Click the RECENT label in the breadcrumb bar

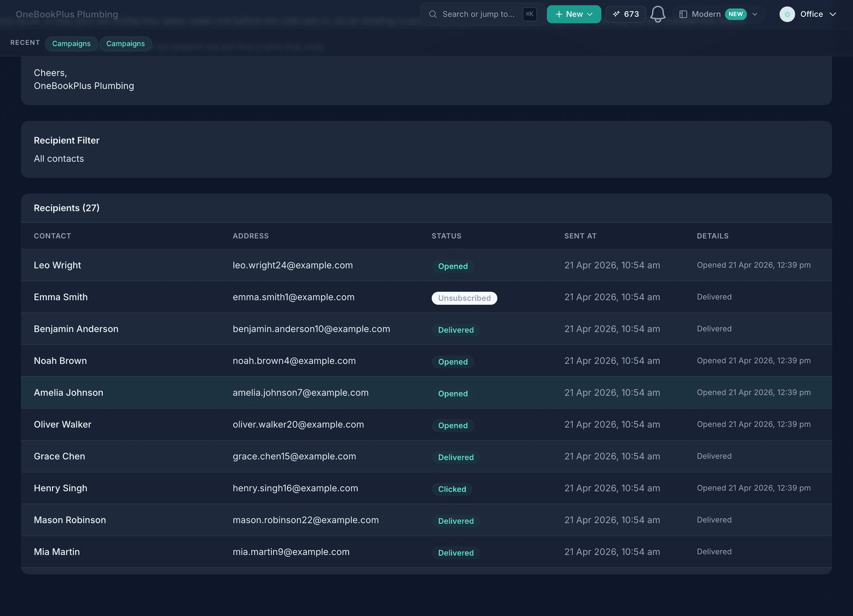[x=25, y=43]
